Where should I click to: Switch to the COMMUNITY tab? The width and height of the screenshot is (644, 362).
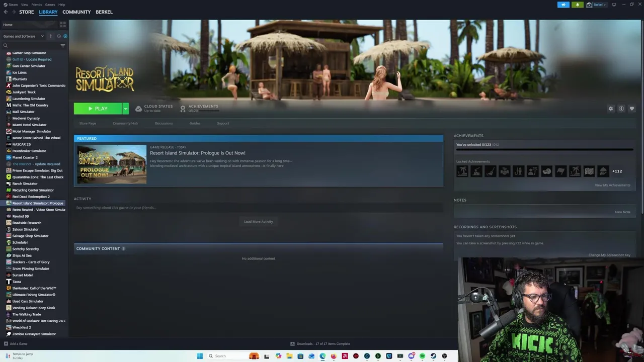pyautogui.click(x=76, y=12)
